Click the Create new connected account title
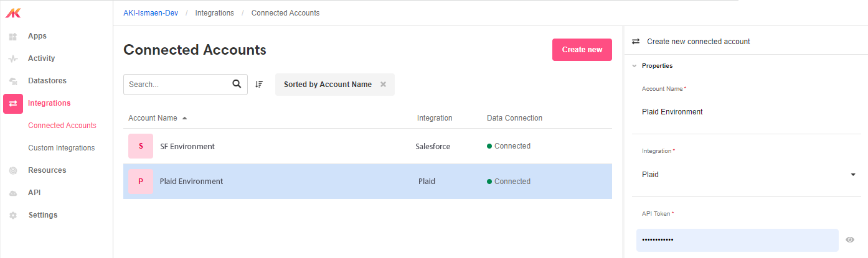868x258 pixels. [x=699, y=42]
